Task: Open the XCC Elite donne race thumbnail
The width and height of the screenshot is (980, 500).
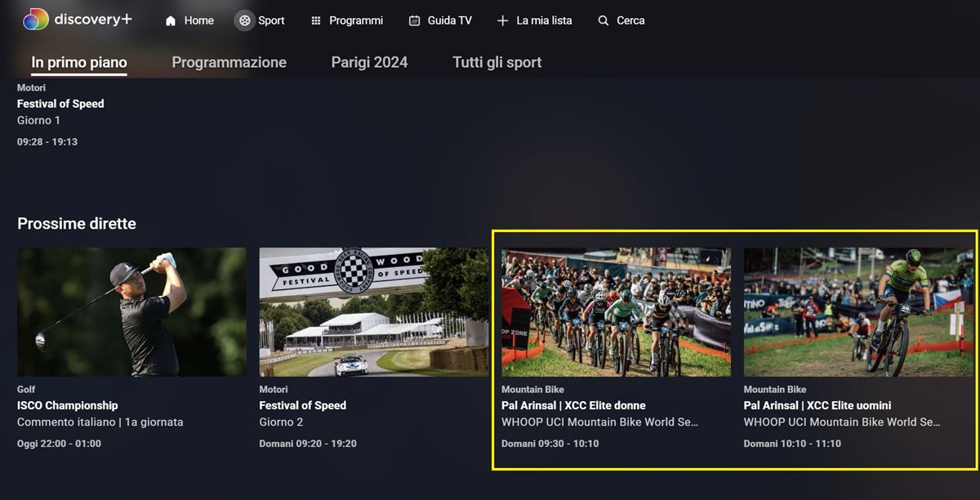Action: 616,312
